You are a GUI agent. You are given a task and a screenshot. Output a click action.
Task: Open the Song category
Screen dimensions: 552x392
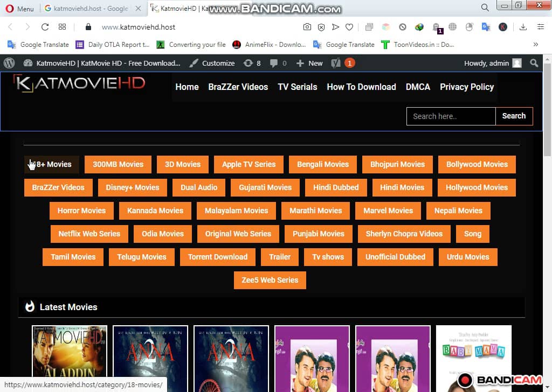472,234
